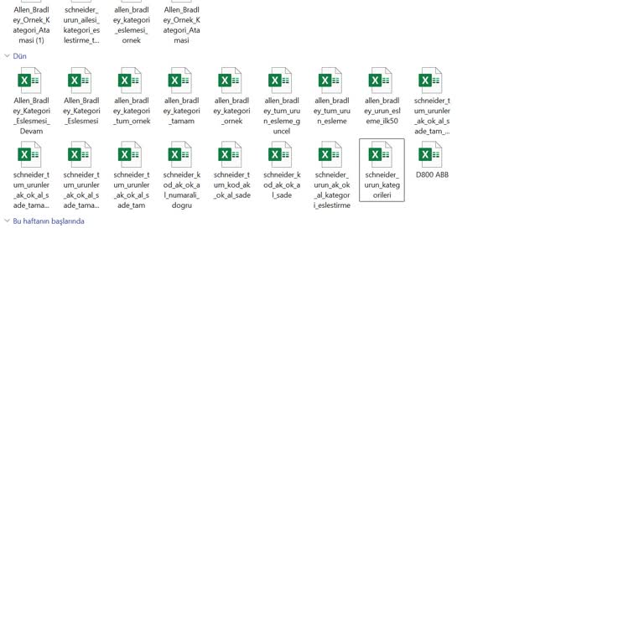This screenshot has width=644, height=644.
Task: Open the allen_bradley_urun_esleme_ilk50 workbook
Action: click(382, 81)
